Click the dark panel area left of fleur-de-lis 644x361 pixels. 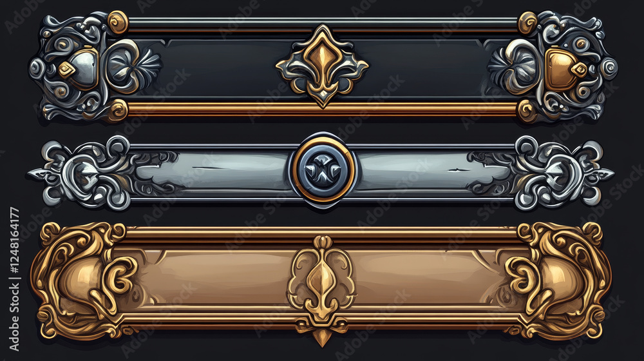(217, 68)
